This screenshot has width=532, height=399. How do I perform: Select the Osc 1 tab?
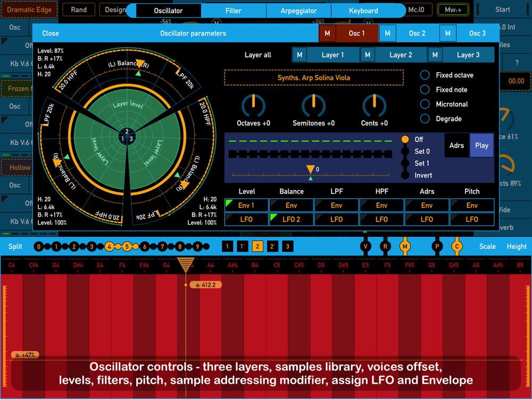pos(357,33)
